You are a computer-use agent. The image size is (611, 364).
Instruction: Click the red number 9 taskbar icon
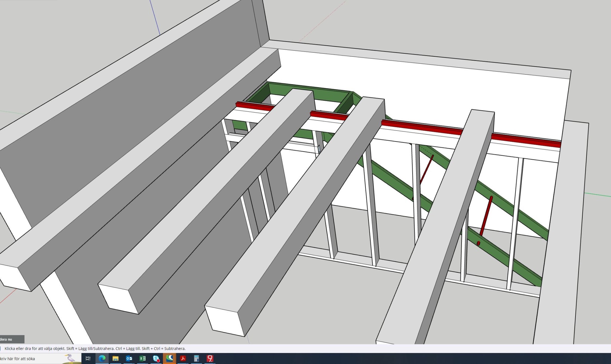click(210, 358)
